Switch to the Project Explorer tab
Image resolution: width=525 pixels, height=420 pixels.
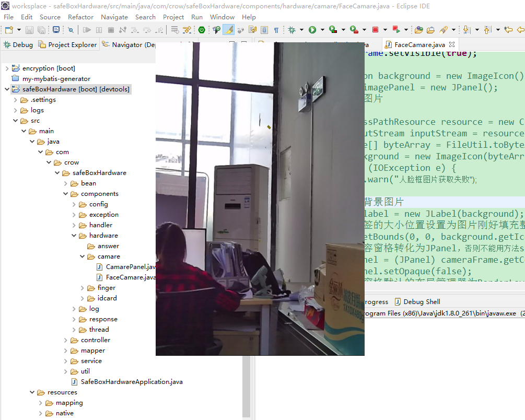point(67,45)
